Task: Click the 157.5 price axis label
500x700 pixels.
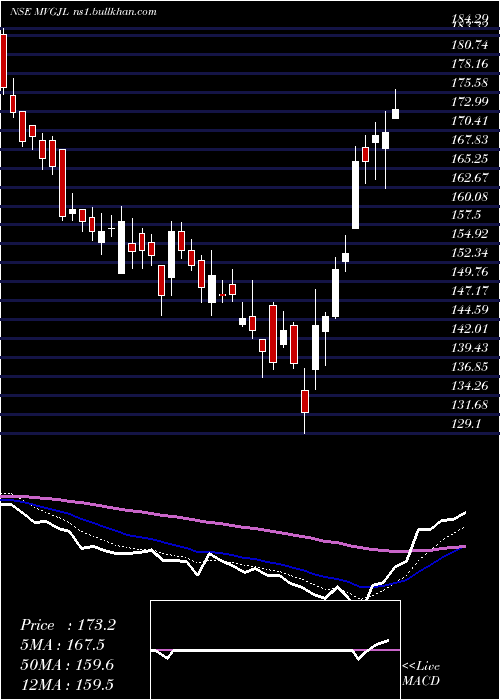Action: [x=466, y=215]
